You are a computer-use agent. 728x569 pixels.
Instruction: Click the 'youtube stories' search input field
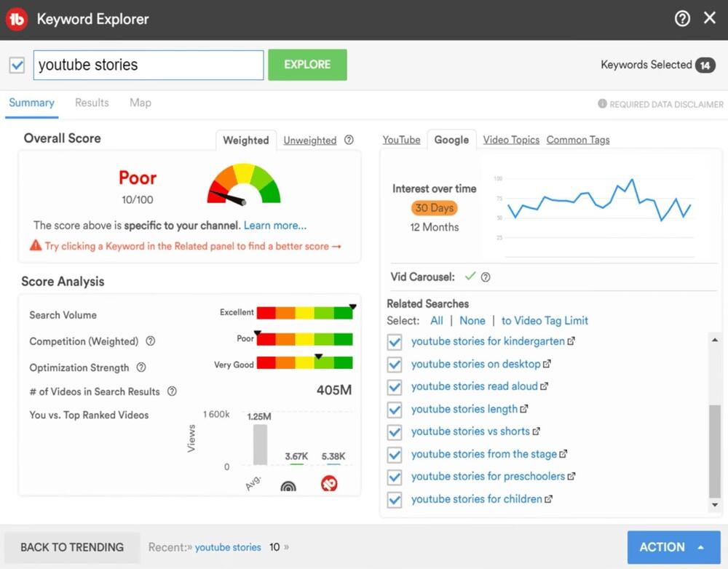tap(149, 65)
